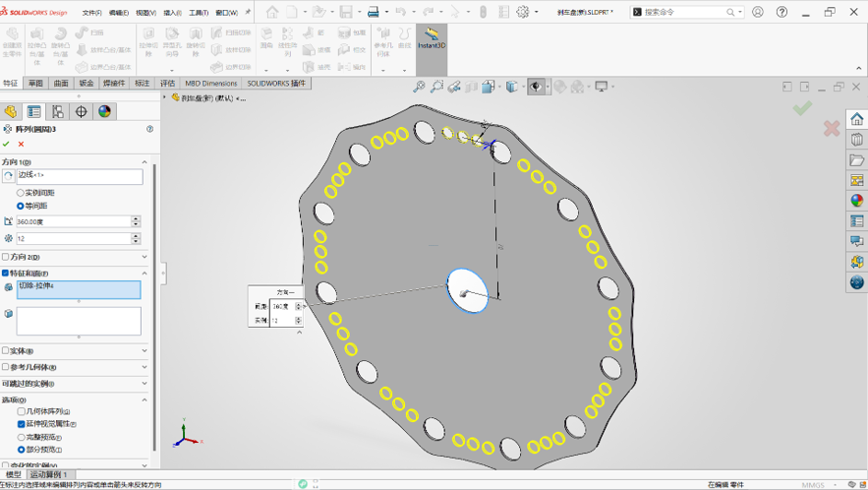Screen dimensions: 868x490
Task: Open help for the circular pattern panel
Action: [x=149, y=129]
